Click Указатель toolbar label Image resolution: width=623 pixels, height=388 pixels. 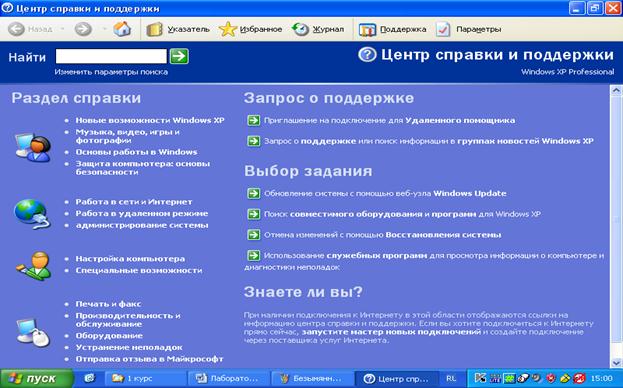tap(188, 29)
